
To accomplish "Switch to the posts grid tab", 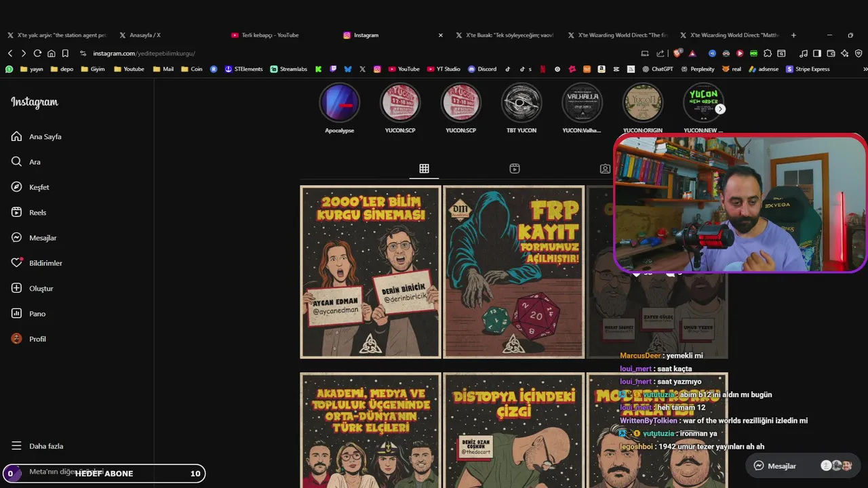I will point(424,169).
